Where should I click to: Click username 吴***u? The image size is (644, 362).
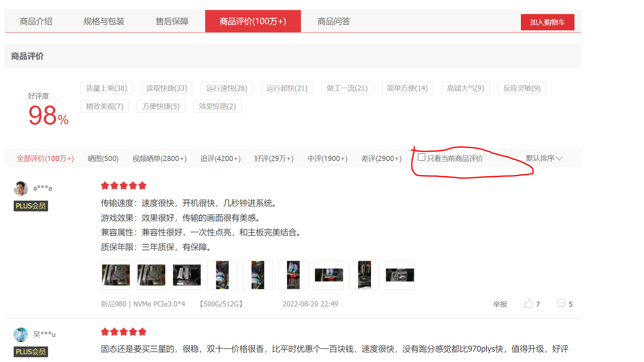pos(44,334)
